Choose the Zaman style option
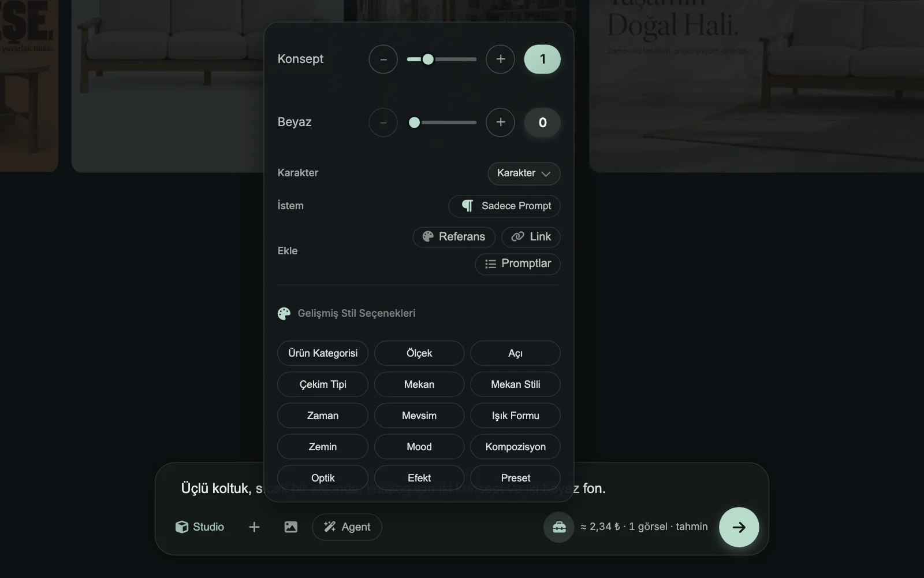 point(323,416)
